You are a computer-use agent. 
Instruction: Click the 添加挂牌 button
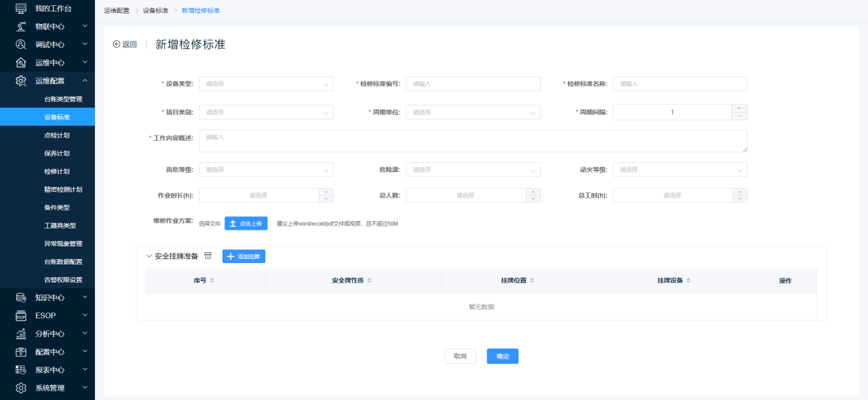[244, 256]
